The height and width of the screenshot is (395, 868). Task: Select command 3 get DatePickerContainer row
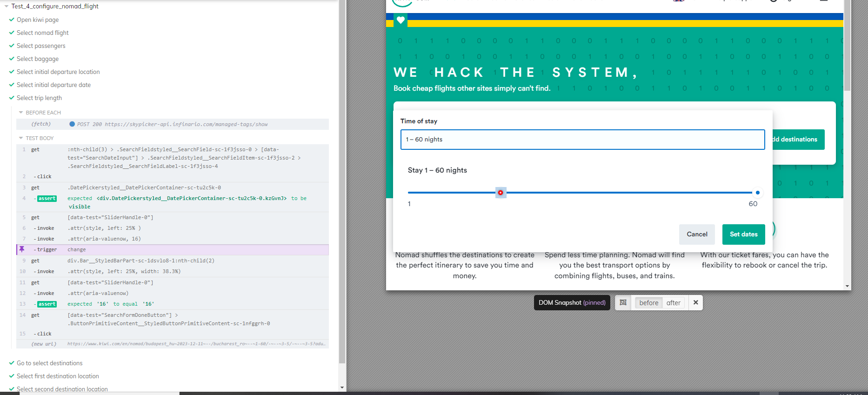(x=173, y=188)
